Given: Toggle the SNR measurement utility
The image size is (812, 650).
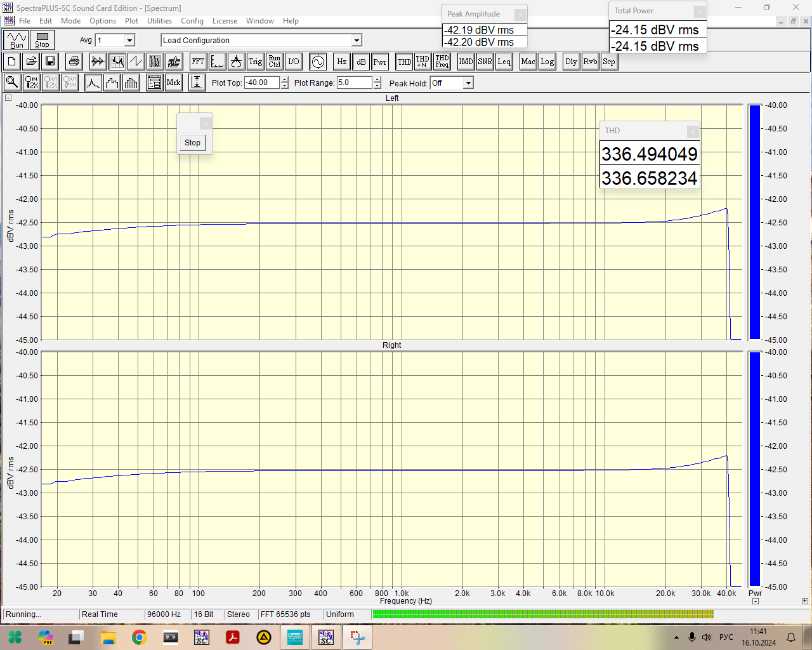Looking at the screenshot, I should [x=485, y=62].
